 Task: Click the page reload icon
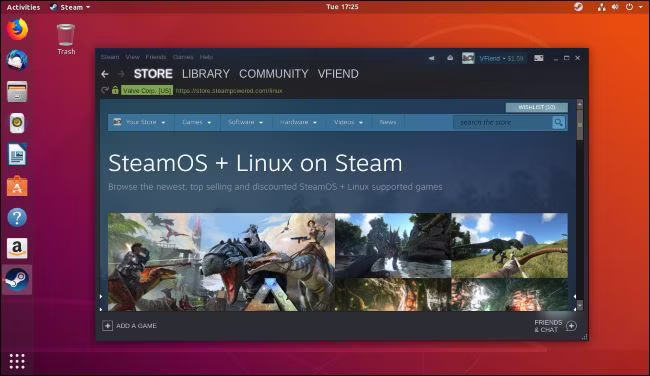pos(105,90)
